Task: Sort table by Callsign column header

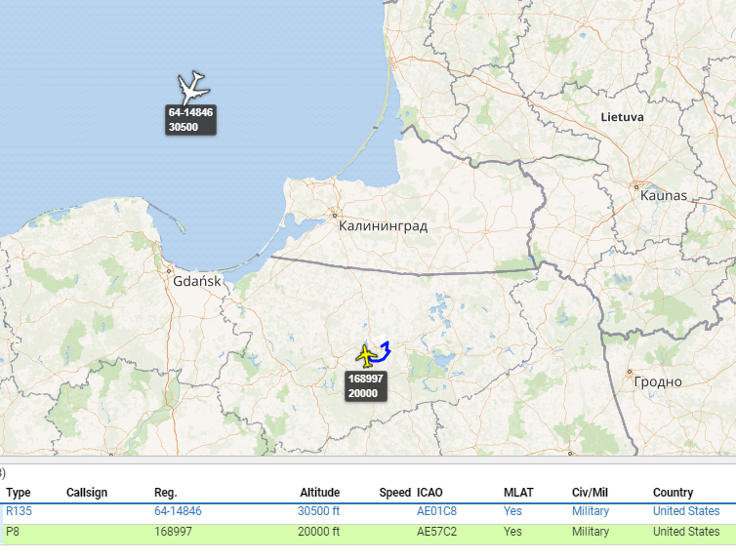Action: [87, 493]
